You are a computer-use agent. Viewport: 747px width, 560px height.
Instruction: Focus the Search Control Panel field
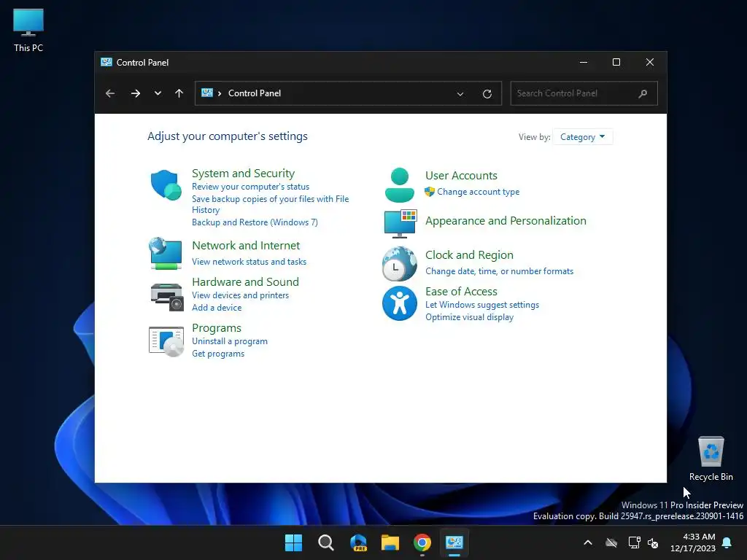point(584,93)
